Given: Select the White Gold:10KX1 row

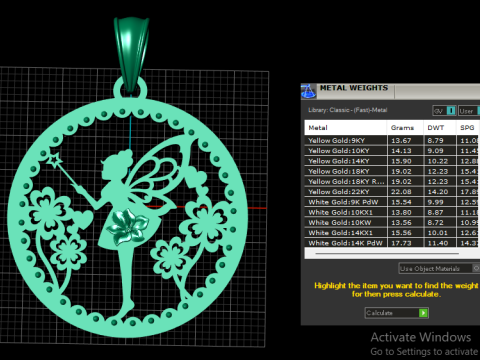Looking at the screenshot, I should [x=392, y=212].
